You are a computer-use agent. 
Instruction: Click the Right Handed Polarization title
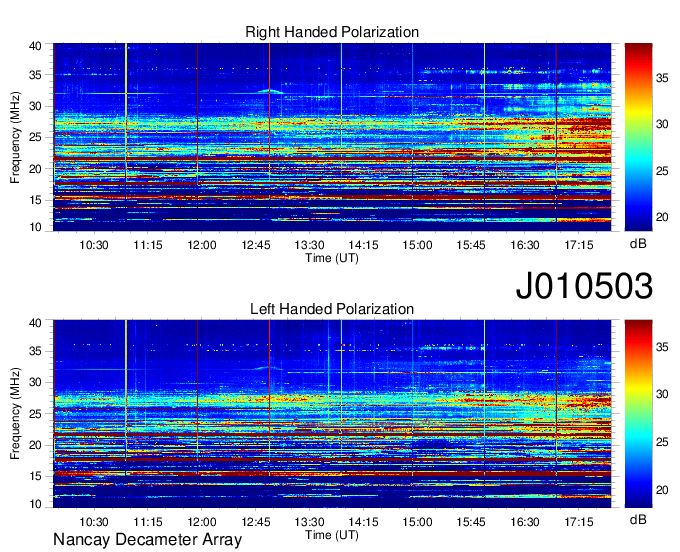(x=332, y=32)
